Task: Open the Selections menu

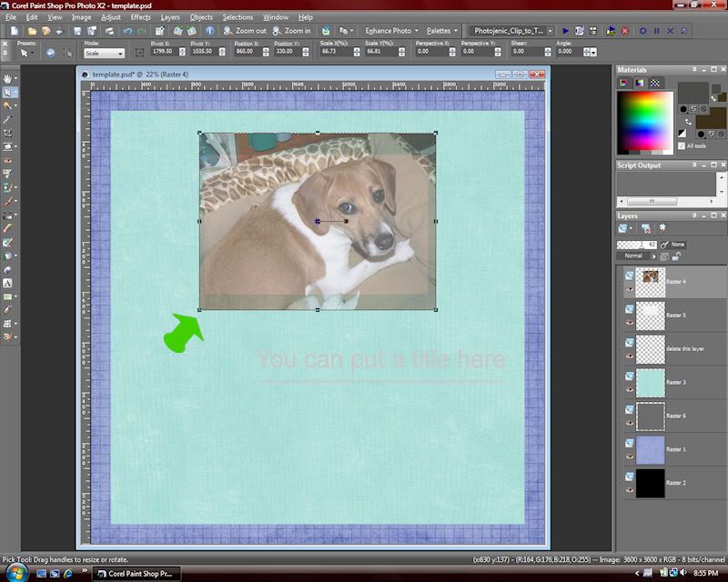Action: click(x=238, y=17)
